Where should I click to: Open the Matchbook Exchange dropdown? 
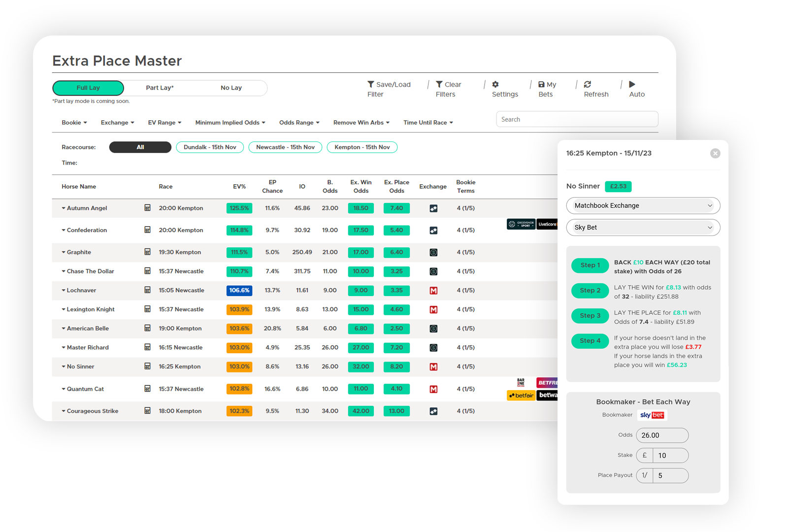pyautogui.click(x=643, y=205)
